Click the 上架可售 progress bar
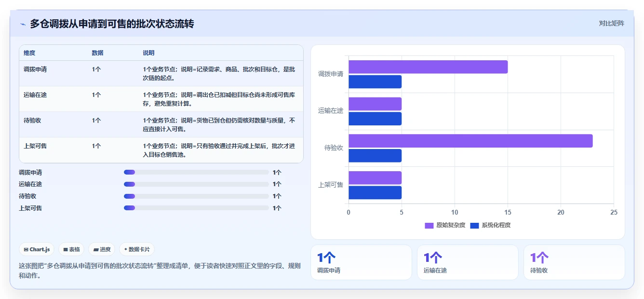Viewport: 644px width, 299px height. (196, 208)
